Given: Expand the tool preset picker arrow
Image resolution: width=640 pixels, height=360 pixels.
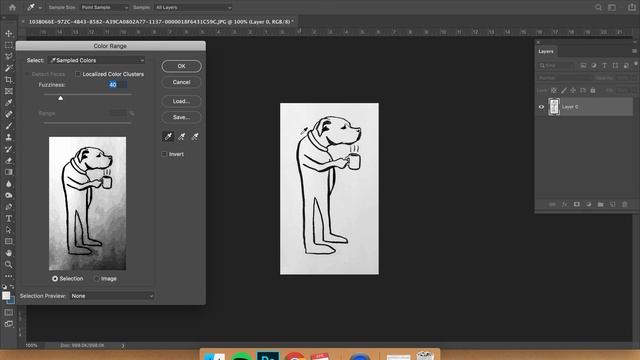Looking at the screenshot, I should [x=40, y=8].
